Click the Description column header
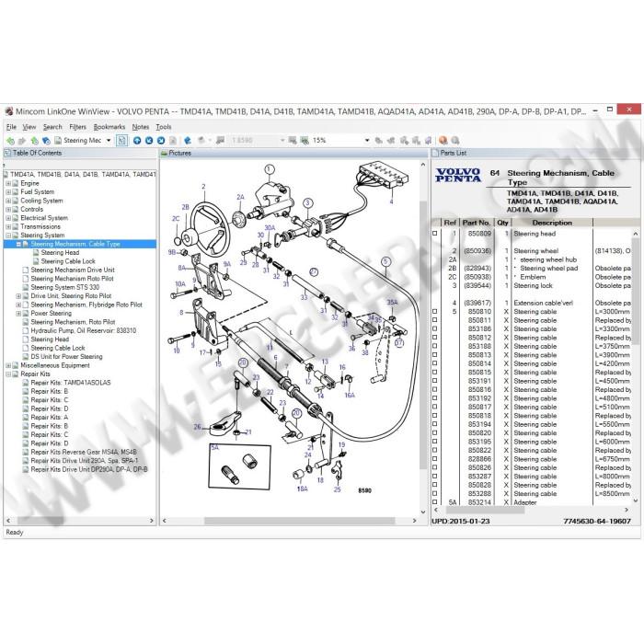The image size is (644, 644). point(552,223)
